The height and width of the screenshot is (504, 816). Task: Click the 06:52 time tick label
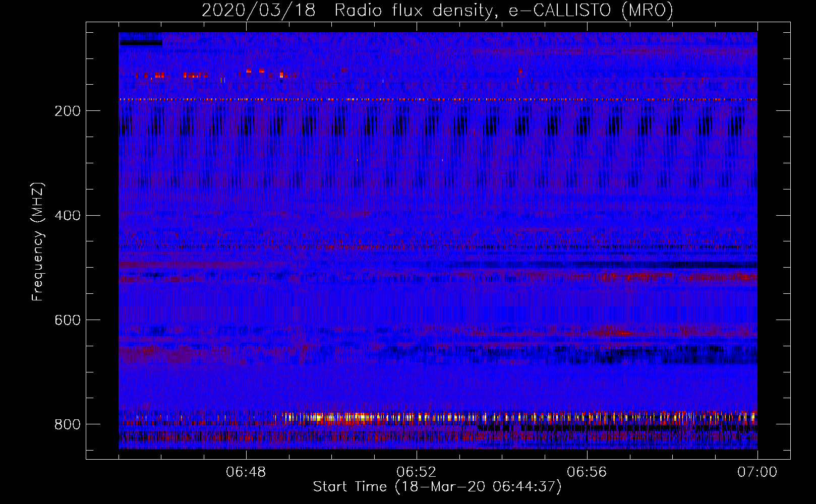[x=417, y=472]
